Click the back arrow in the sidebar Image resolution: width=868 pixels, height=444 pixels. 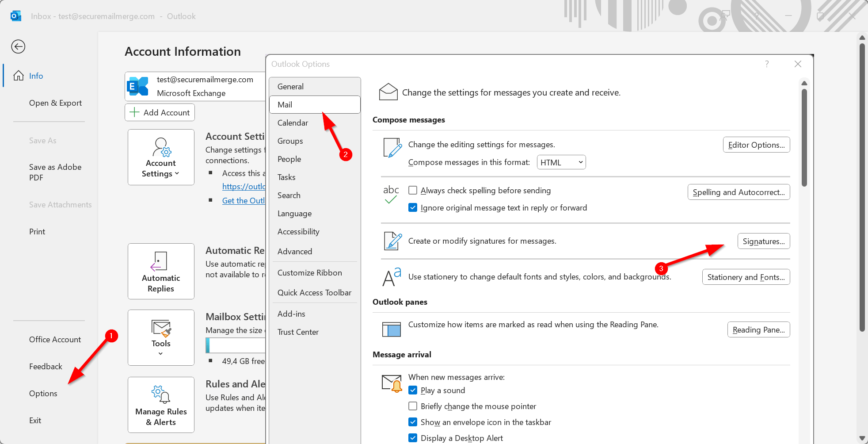click(x=18, y=46)
